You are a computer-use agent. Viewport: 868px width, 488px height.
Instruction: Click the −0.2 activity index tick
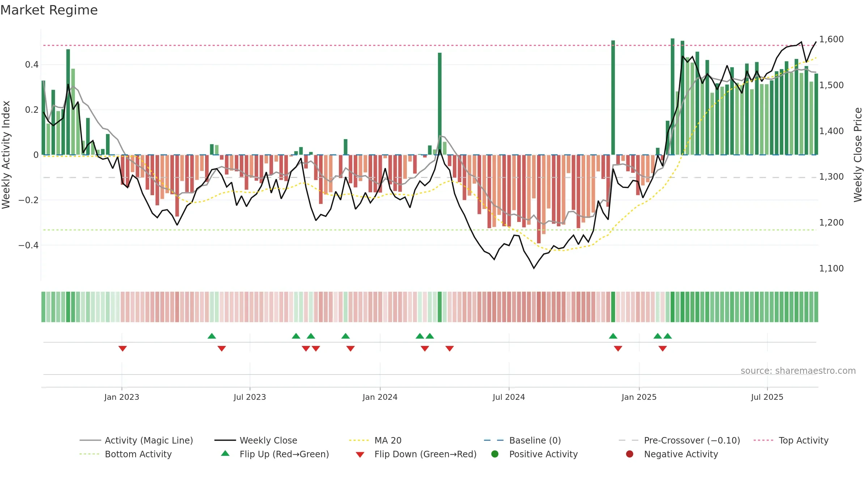(28, 200)
